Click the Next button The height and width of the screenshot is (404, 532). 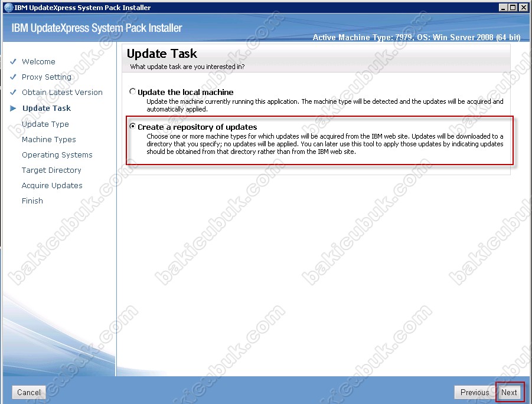pyautogui.click(x=510, y=392)
